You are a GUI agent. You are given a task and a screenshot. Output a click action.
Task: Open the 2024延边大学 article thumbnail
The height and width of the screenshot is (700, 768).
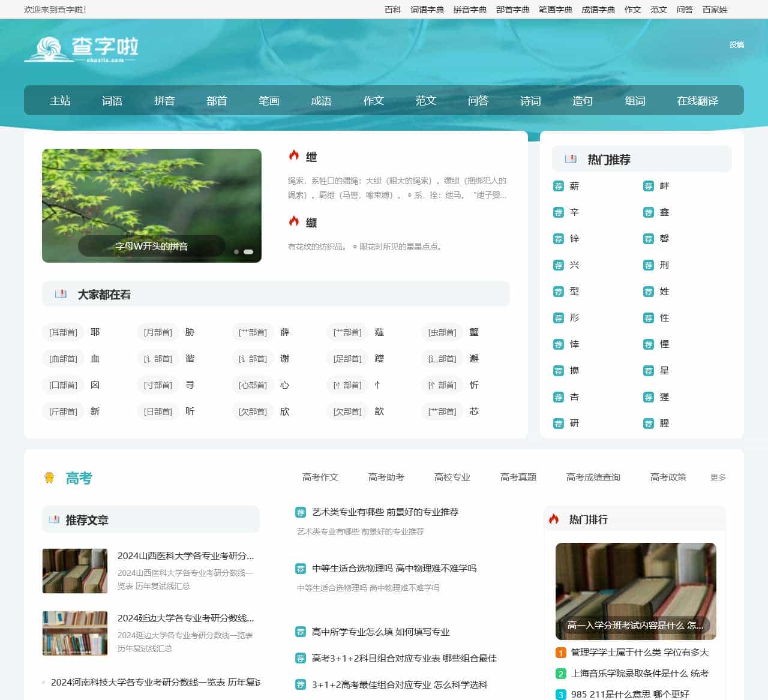click(75, 633)
